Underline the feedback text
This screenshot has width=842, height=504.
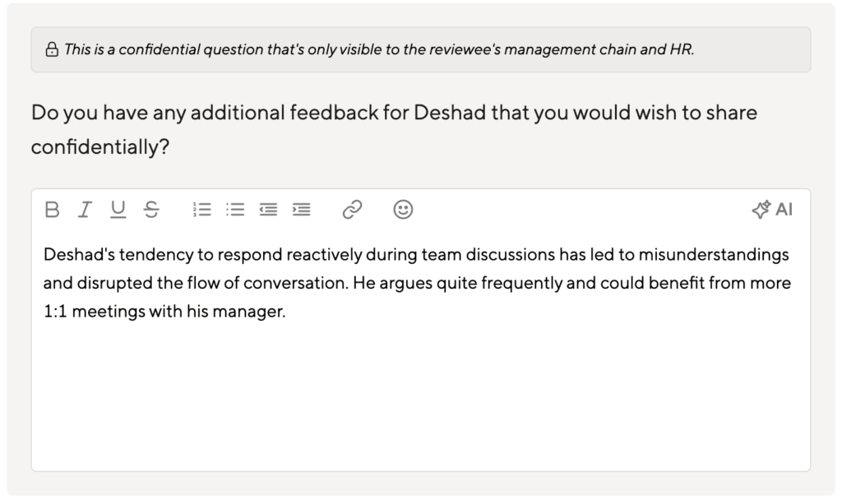click(118, 210)
